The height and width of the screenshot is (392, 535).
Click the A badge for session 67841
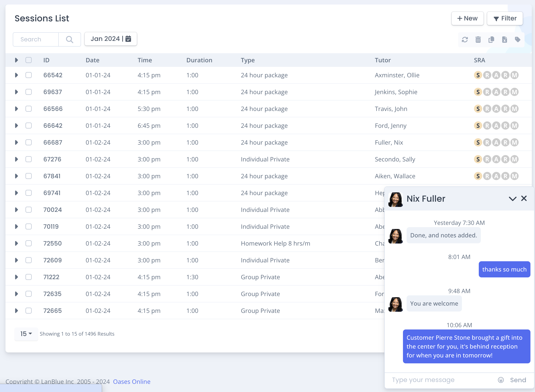496,176
